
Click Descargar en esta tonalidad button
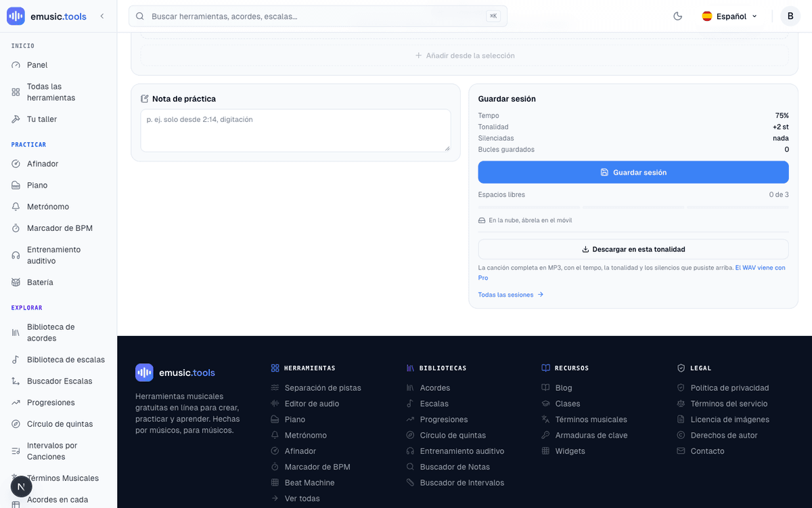coord(633,249)
